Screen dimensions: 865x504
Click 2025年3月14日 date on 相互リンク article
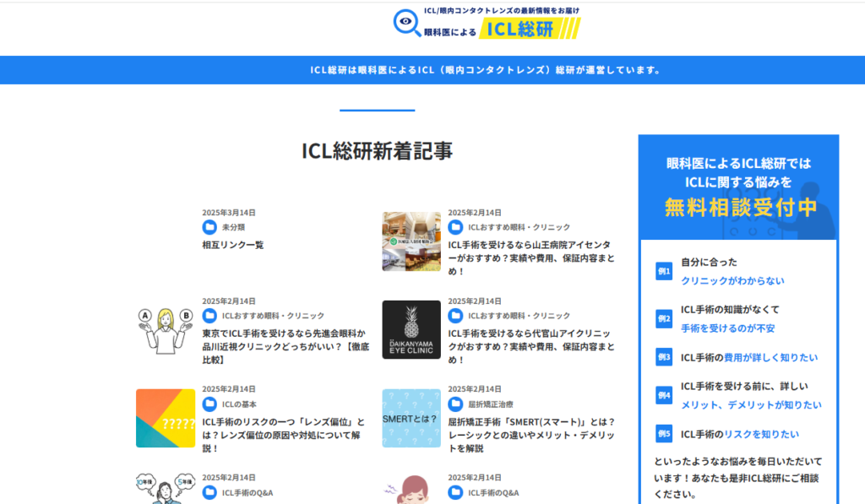point(228,213)
